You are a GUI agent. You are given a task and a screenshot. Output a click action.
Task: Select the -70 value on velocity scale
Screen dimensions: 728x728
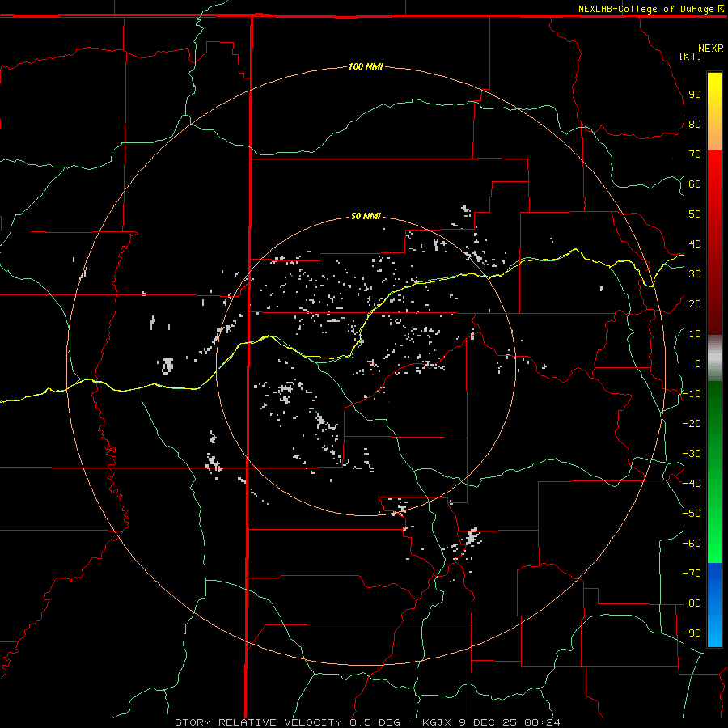tap(692, 574)
